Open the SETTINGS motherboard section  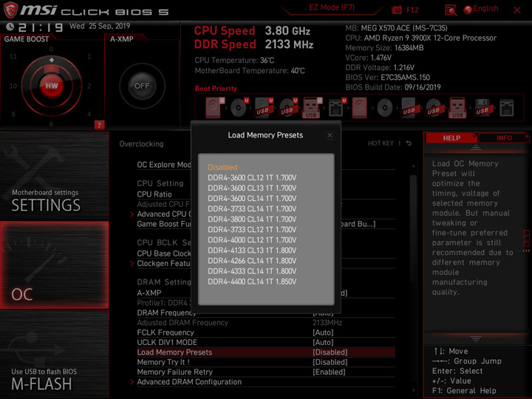[x=54, y=176]
